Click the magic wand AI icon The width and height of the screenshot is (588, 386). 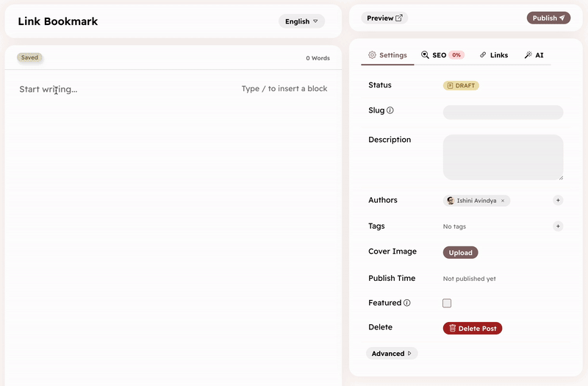tap(528, 55)
